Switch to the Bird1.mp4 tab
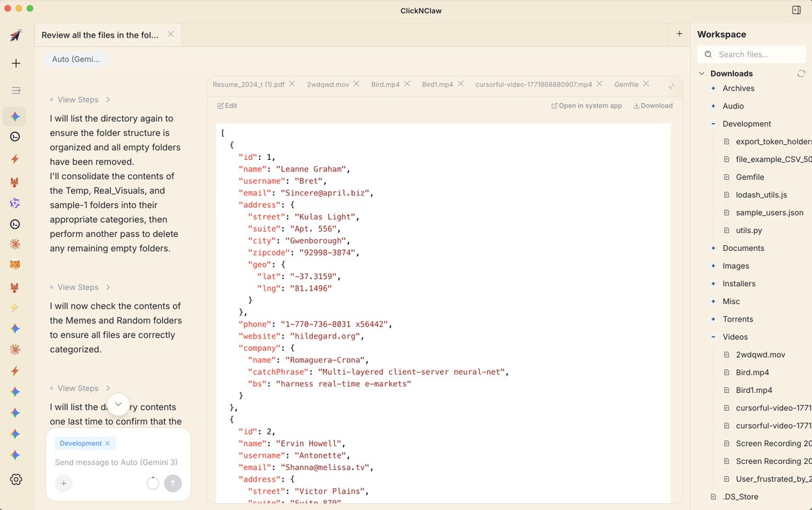This screenshot has height=510, width=812. (x=437, y=85)
